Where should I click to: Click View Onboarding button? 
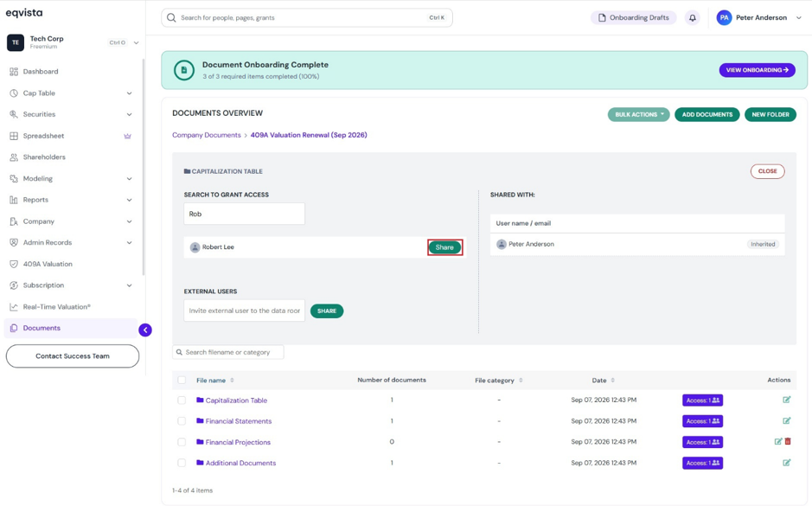757,70
